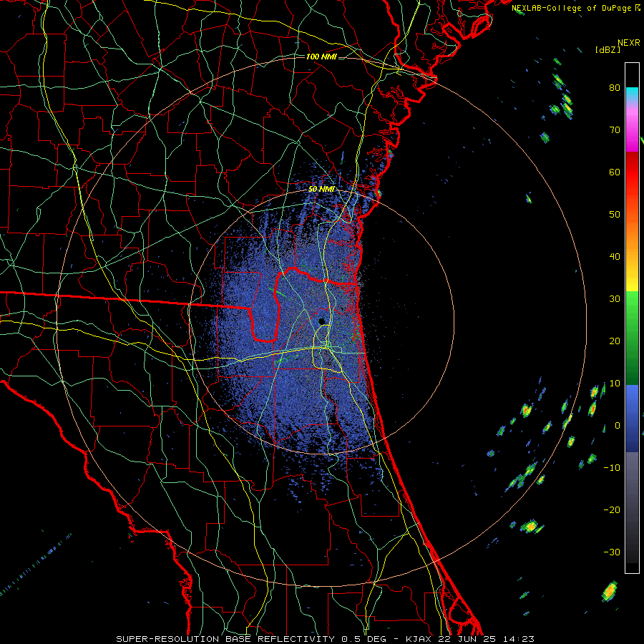644x644 pixels.
Task: Pick the magenta band of the reflectivity color bar
Action: [632, 135]
